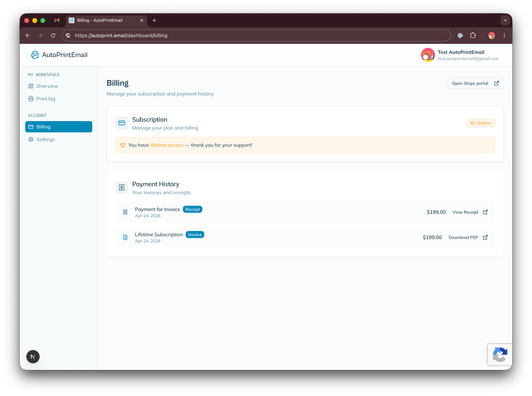Screen dimensions: 532x396
Task: Click the Lifetime plan badge
Action: [480, 123]
